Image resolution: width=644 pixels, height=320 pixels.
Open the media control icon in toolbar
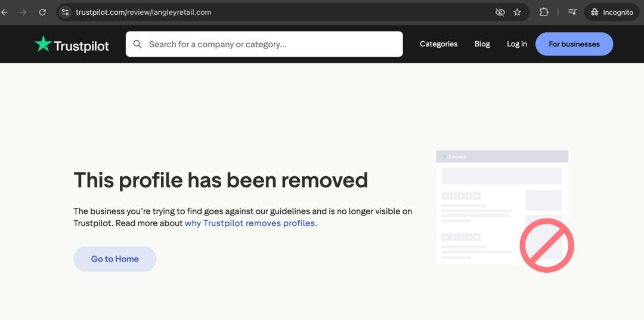(572, 13)
